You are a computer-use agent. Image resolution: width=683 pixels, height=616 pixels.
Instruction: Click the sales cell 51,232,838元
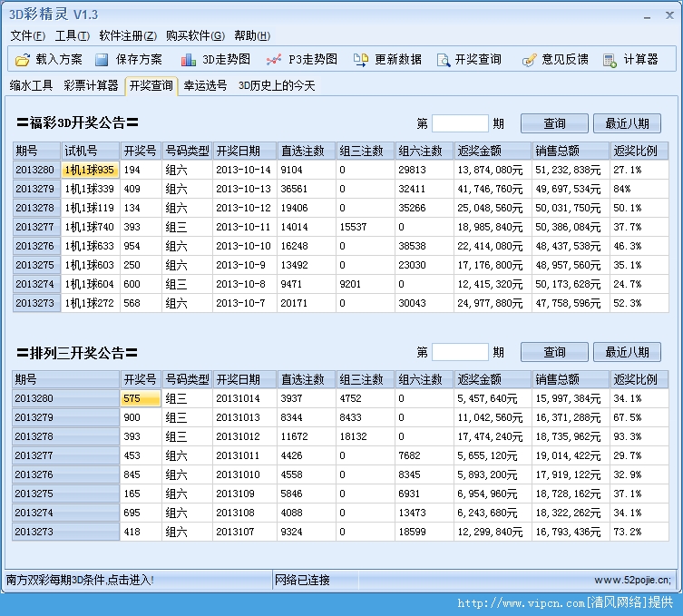(571, 170)
